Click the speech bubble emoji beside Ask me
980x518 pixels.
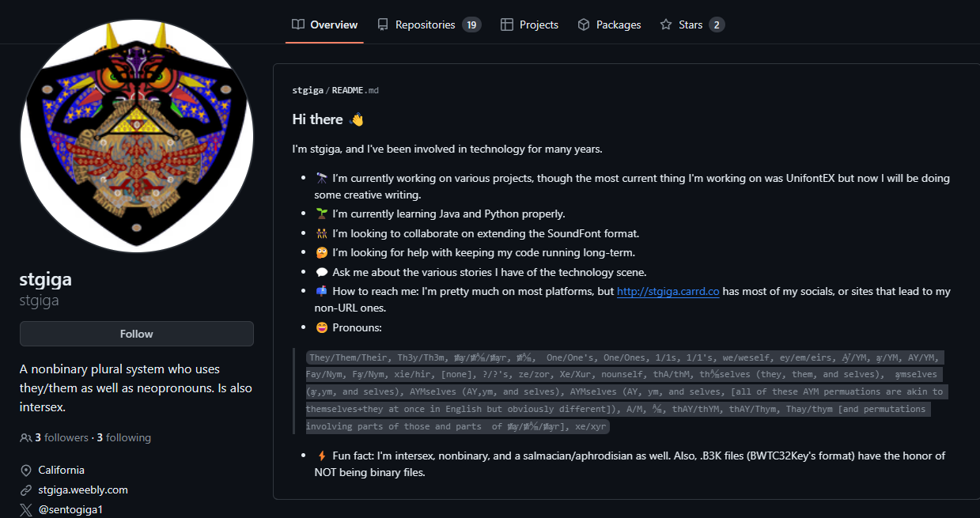click(x=321, y=272)
